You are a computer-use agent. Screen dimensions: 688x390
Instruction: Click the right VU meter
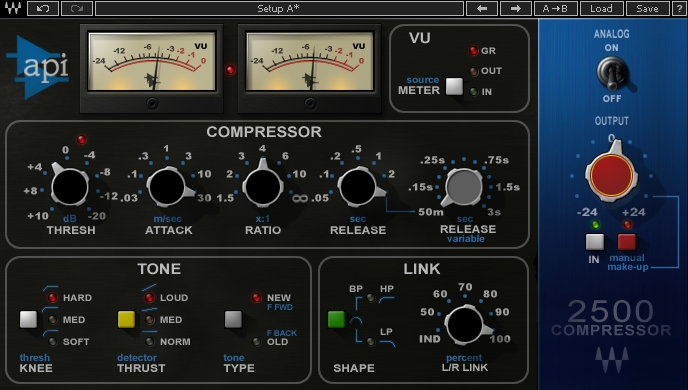point(310,61)
